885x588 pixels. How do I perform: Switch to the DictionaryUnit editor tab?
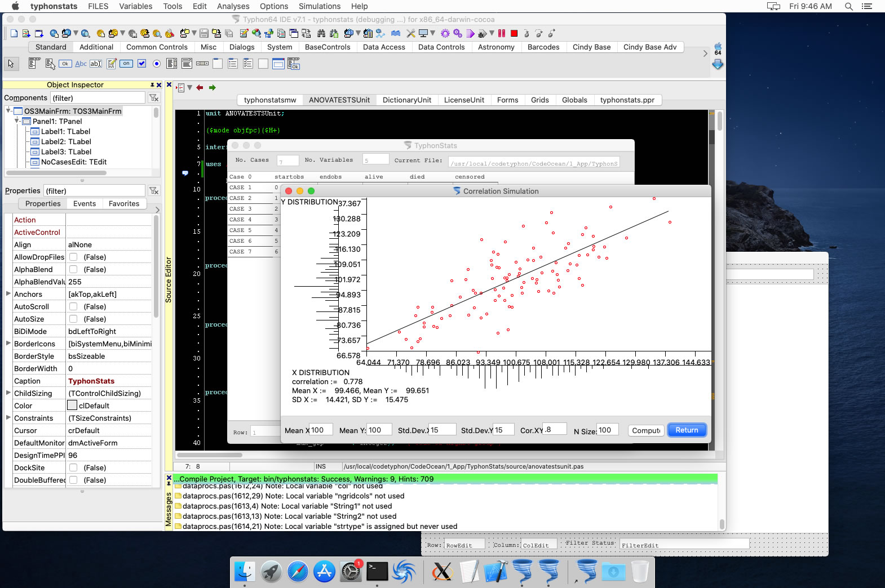(407, 100)
